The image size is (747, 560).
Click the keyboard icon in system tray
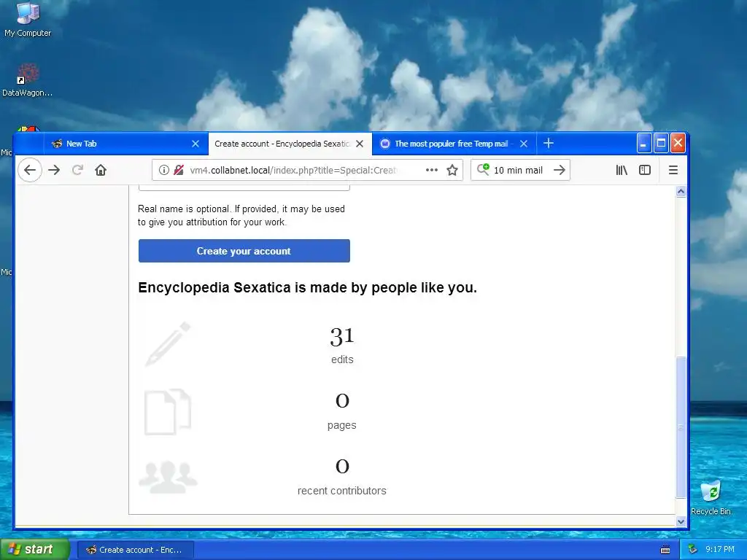tap(665, 550)
